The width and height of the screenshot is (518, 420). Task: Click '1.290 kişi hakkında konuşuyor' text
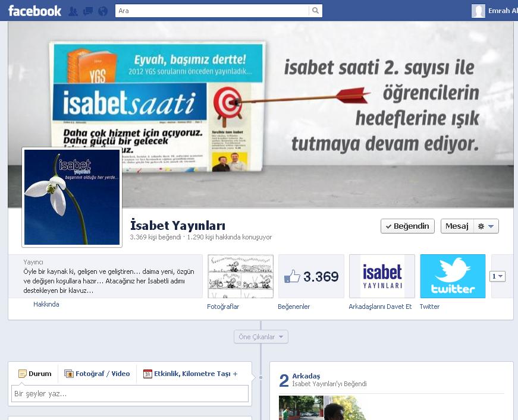click(x=230, y=237)
